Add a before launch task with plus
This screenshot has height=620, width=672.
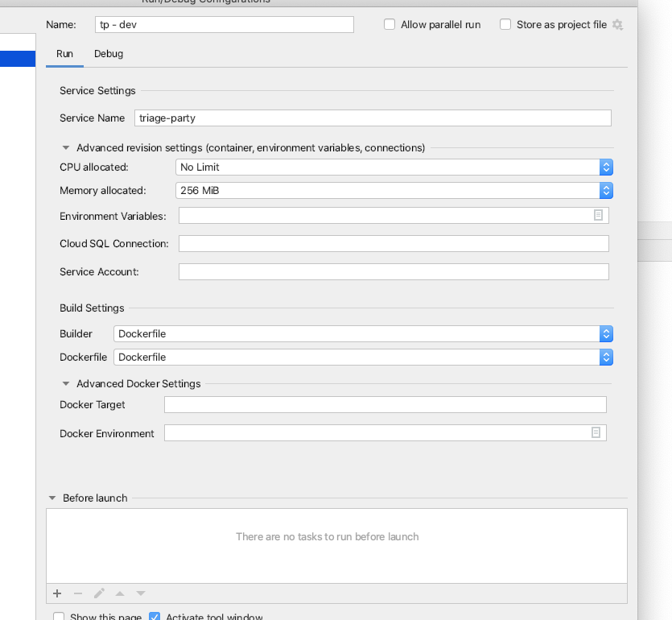click(x=57, y=593)
